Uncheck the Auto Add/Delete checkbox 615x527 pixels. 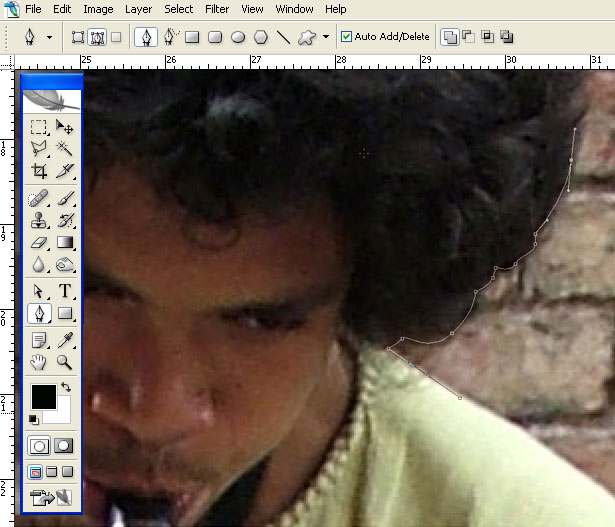pyautogui.click(x=346, y=37)
